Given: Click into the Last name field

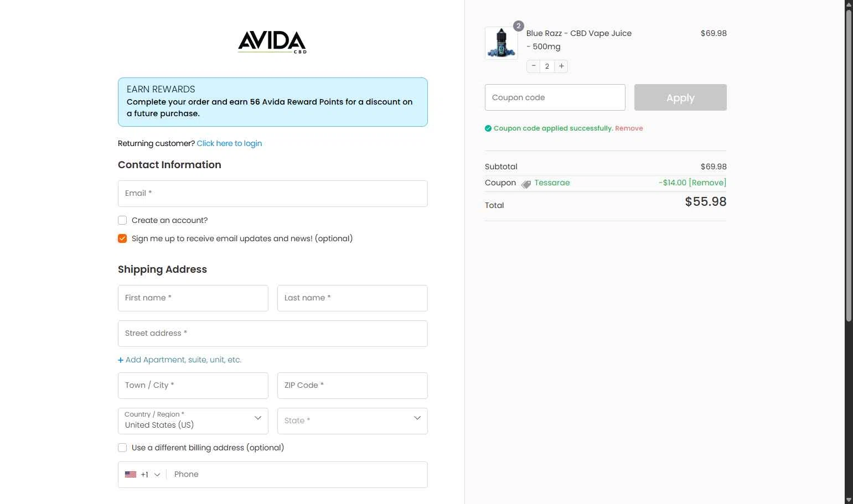Looking at the screenshot, I should click(353, 298).
